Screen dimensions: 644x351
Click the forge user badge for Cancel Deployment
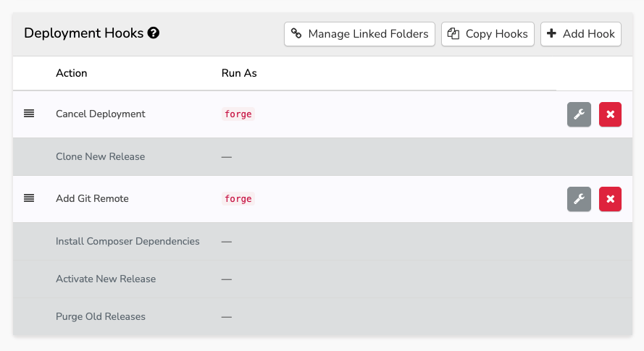pos(238,114)
